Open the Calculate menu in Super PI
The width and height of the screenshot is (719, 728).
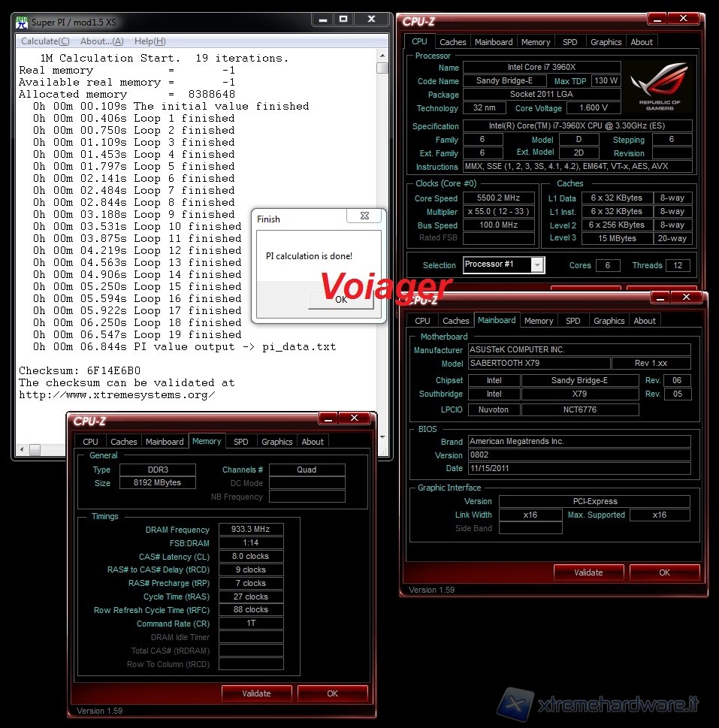tap(45, 41)
